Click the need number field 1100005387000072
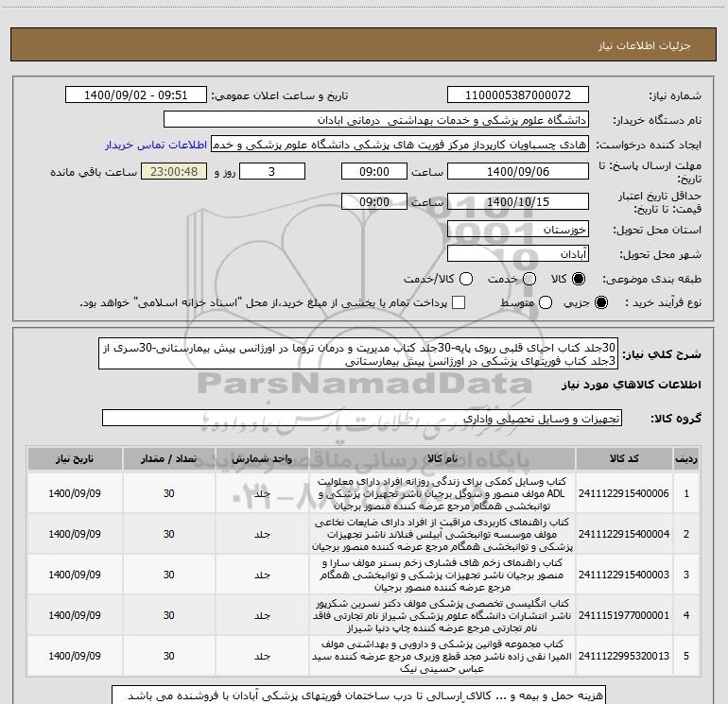Image resolution: width=728 pixels, height=704 pixels. 518,95
